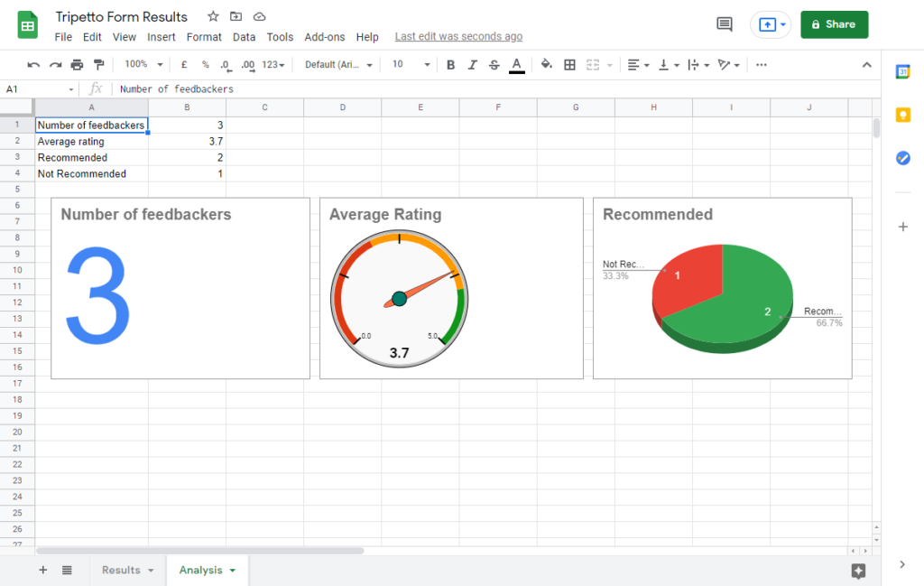Screen dimensions: 924x586
Task: Click the formula bar input field
Action: point(487,89)
